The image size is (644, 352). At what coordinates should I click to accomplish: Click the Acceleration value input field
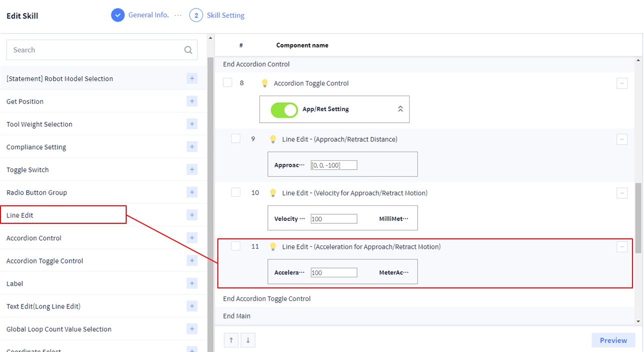(334, 273)
